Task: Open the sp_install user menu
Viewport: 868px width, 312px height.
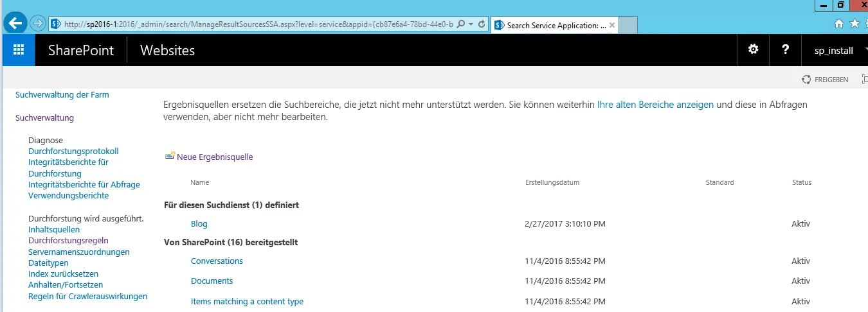Action: [834, 50]
